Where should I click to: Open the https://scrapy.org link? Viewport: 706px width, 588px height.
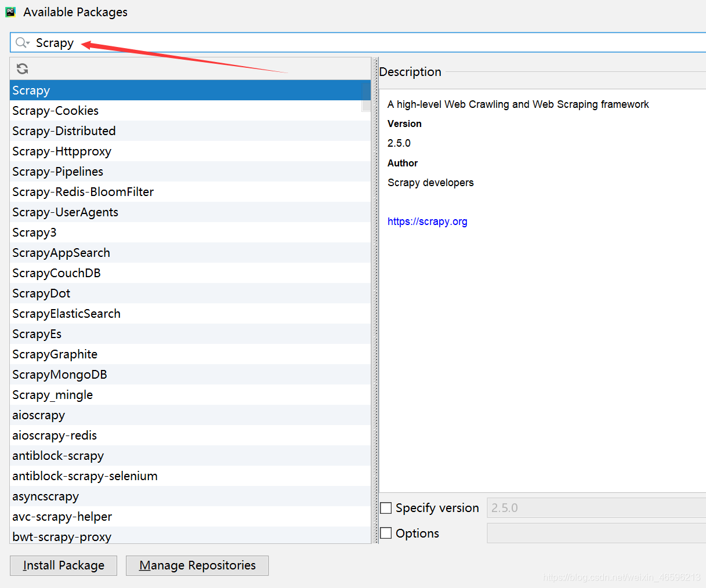point(428,222)
